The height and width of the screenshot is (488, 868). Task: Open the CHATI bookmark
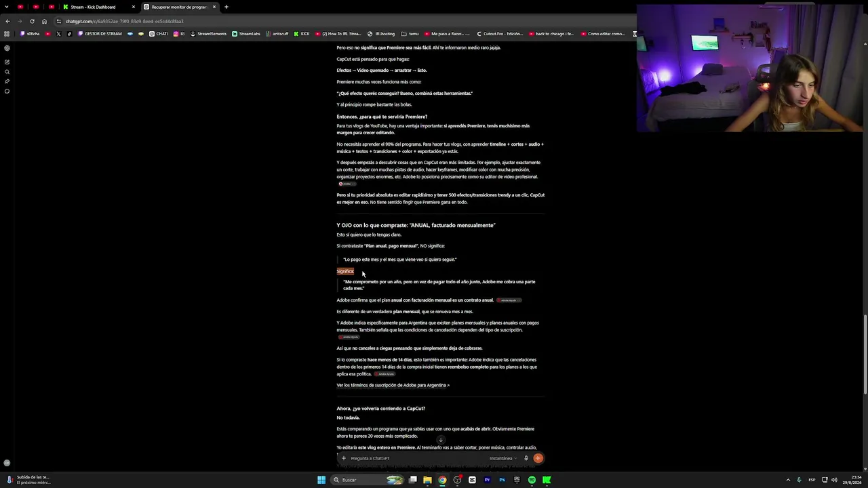159,34
